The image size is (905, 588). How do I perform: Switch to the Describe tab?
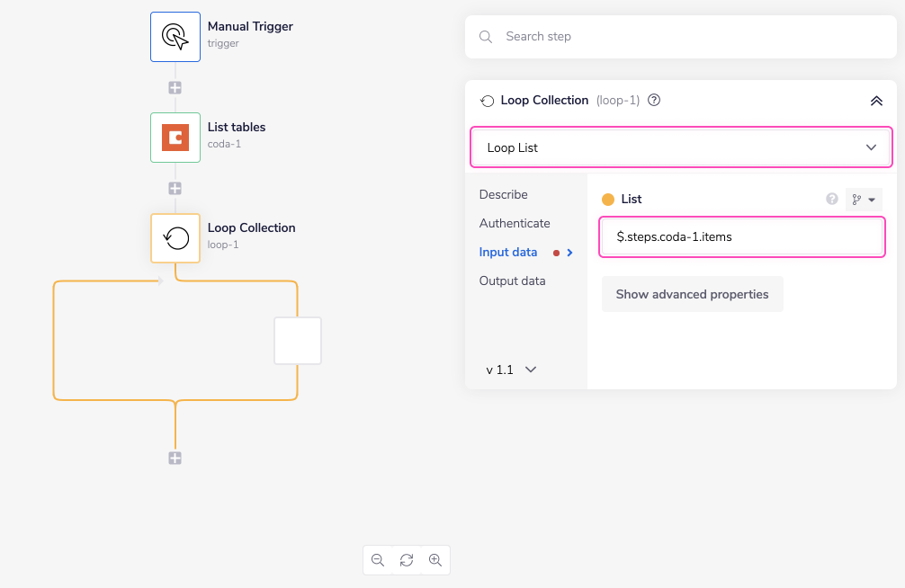[504, 194]
